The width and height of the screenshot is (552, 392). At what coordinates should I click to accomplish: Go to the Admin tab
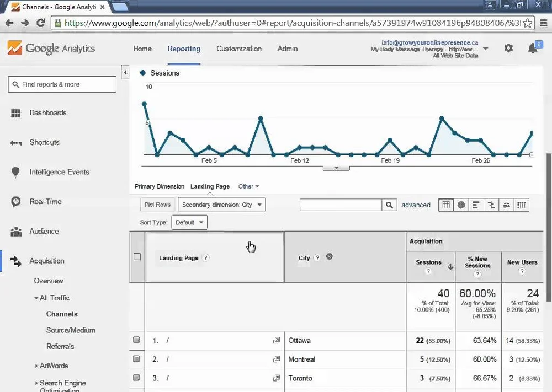coord(287,49)
